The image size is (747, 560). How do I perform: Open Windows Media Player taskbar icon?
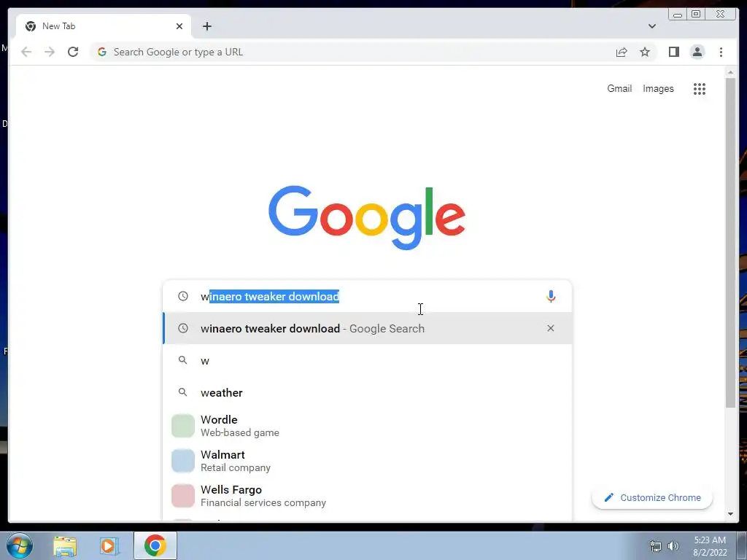(x=109, y=546)
